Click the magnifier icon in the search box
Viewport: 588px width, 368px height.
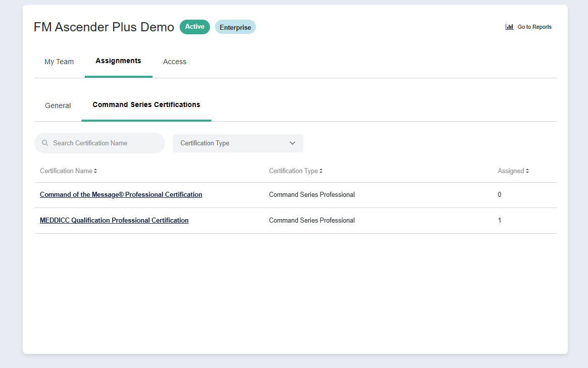click(x=45, y=143)
